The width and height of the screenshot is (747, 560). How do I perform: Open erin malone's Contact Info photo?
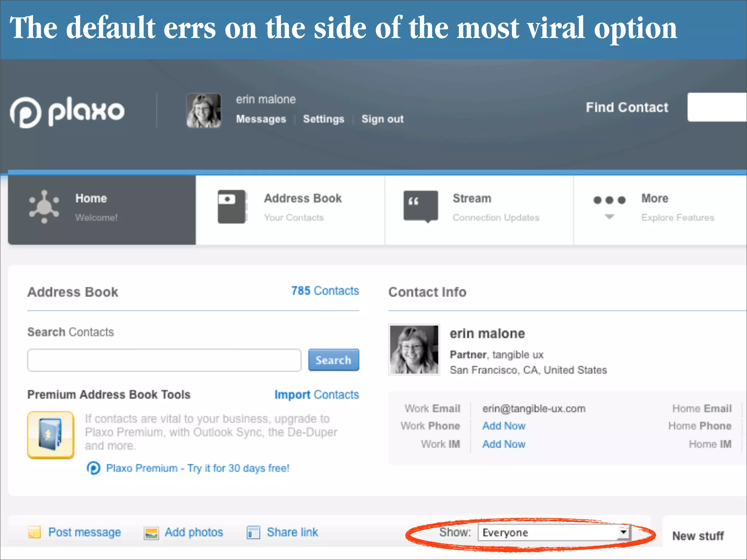coord(414,350)
